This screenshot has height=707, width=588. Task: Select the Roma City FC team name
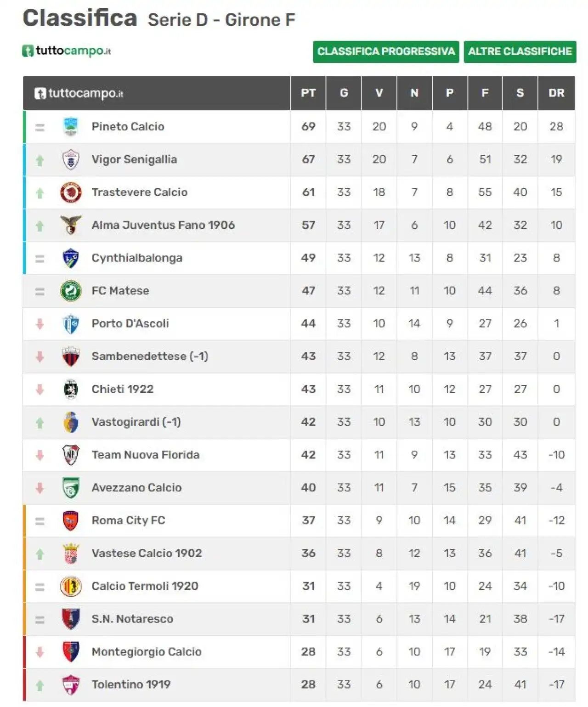[x=128, y=520]
